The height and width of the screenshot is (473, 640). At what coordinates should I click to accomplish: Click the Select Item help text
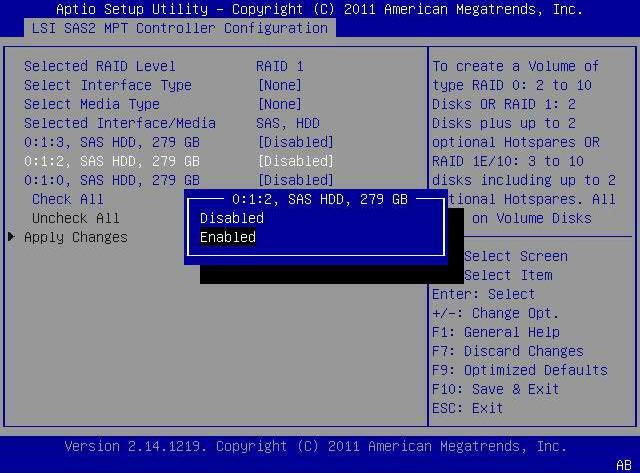508,275
